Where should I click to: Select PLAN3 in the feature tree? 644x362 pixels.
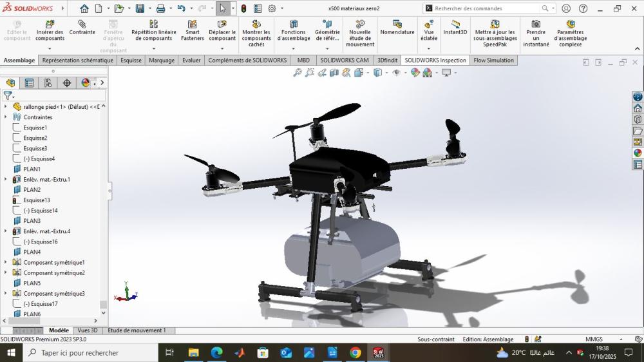[x=32, y=221]
